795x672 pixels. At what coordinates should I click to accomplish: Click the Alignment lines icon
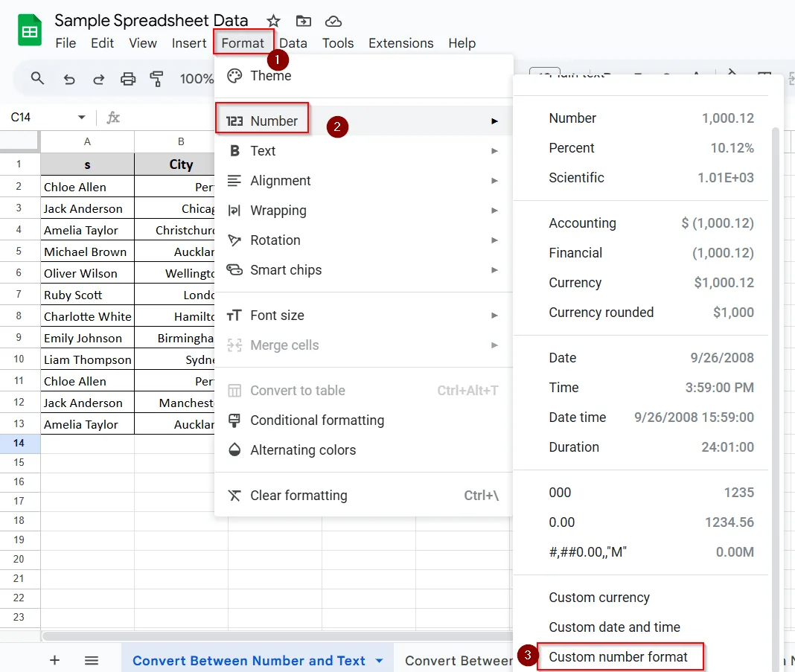234,180
